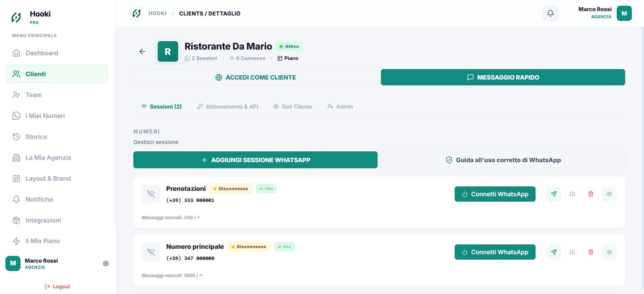View Numero principale with eye icon
644x294 pixels.
609,252
